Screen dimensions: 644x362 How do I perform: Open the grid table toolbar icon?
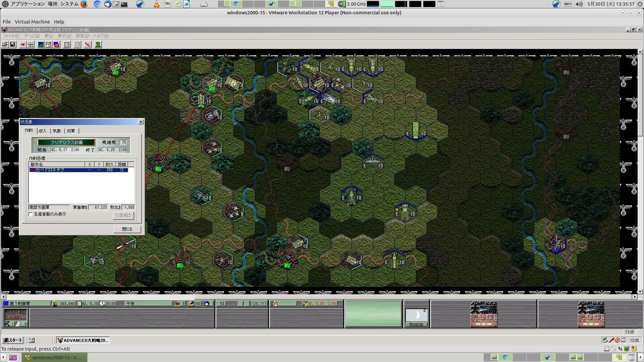tap(67, 45)
